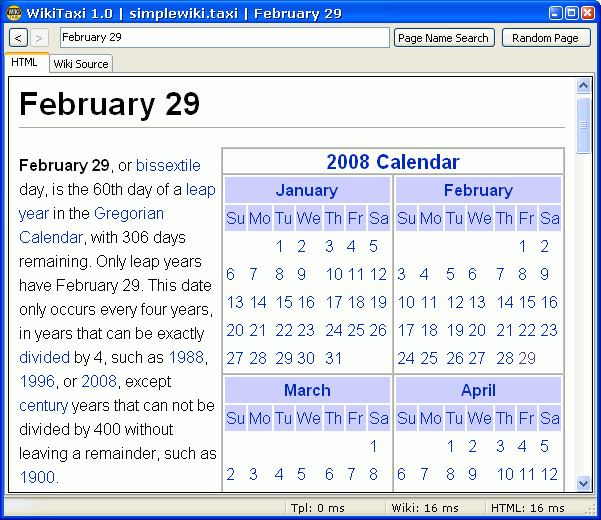The width and height of the screenshot is (601, 520).
Task: Click the page name input field
Action: pos(224,38)
